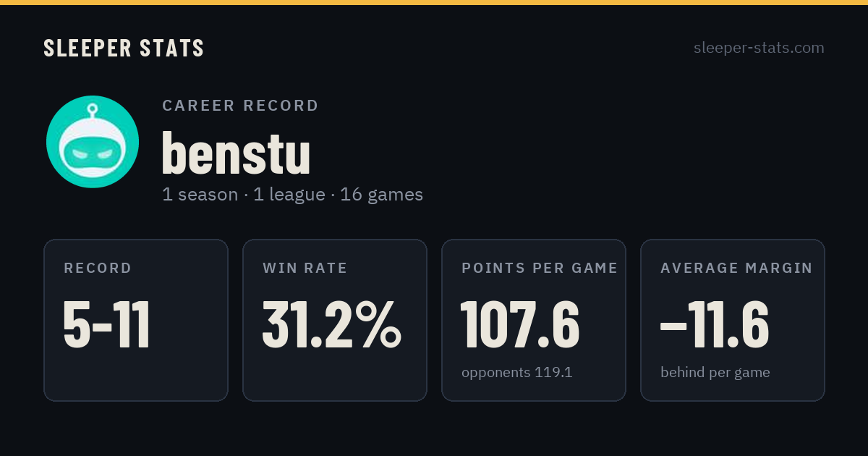Click the orange accent bar at top
This screenshot has height=456, width=868.
(434, 2)
